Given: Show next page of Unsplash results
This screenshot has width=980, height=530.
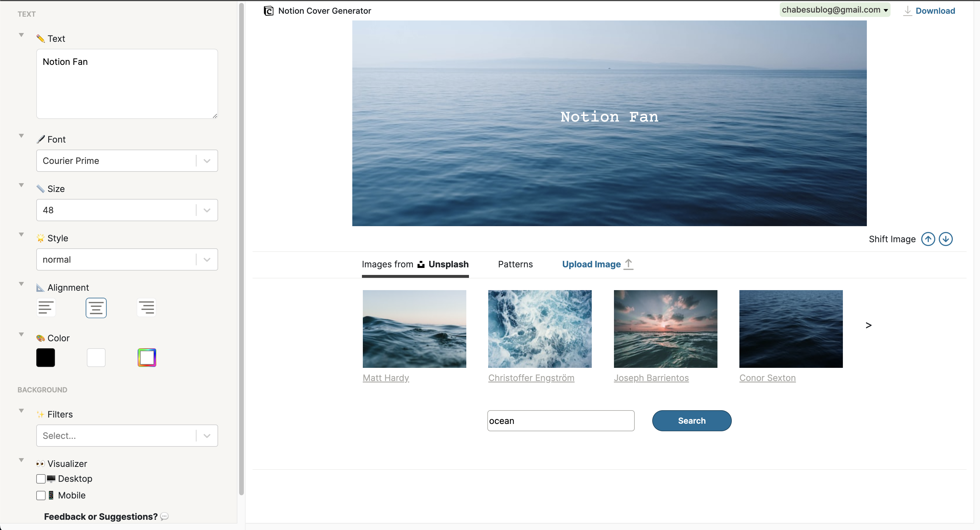Looking at the screenshot, I should [869, 325].
